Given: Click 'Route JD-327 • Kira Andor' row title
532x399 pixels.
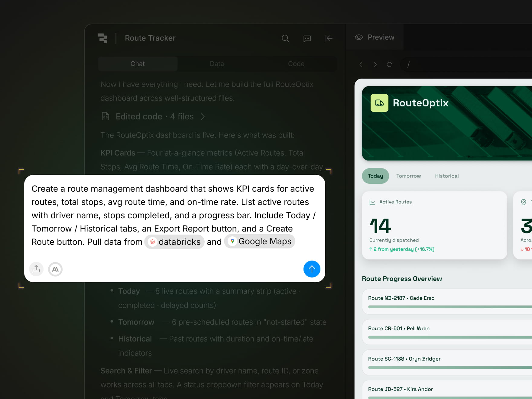Looking at the screenshot, I should (x=401, y=389).
